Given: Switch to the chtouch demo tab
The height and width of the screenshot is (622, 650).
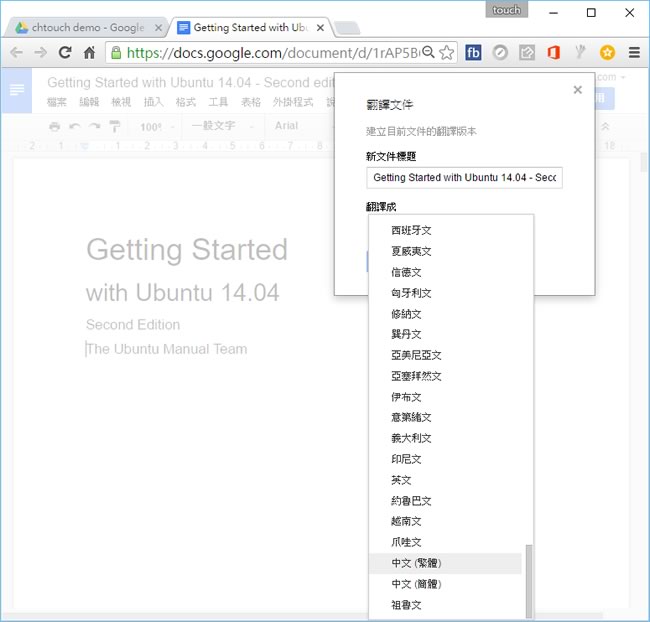Looking at the screenshot, I should pos(85,27).
